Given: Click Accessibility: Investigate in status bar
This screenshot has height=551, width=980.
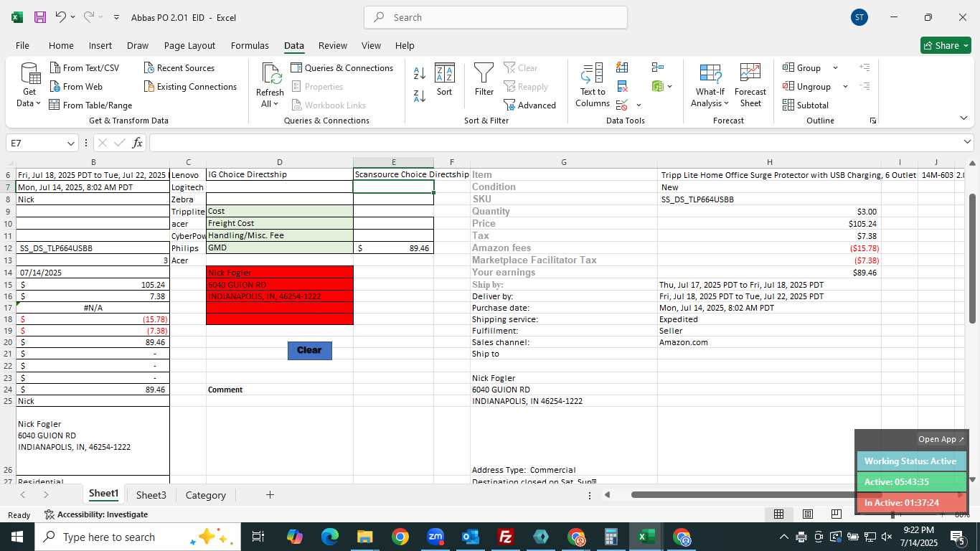Looking at the screenshot, I should coord(96,514).
